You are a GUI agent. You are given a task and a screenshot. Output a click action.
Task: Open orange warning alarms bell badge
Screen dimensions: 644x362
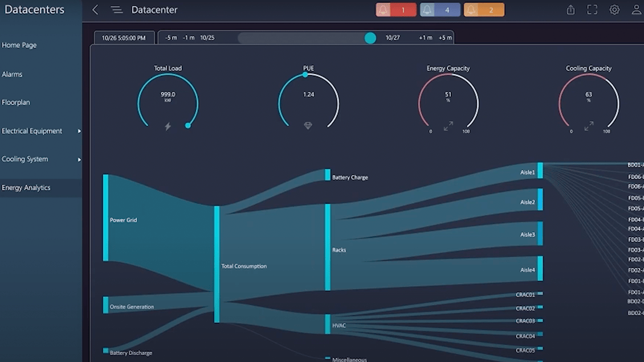point(484,10)
